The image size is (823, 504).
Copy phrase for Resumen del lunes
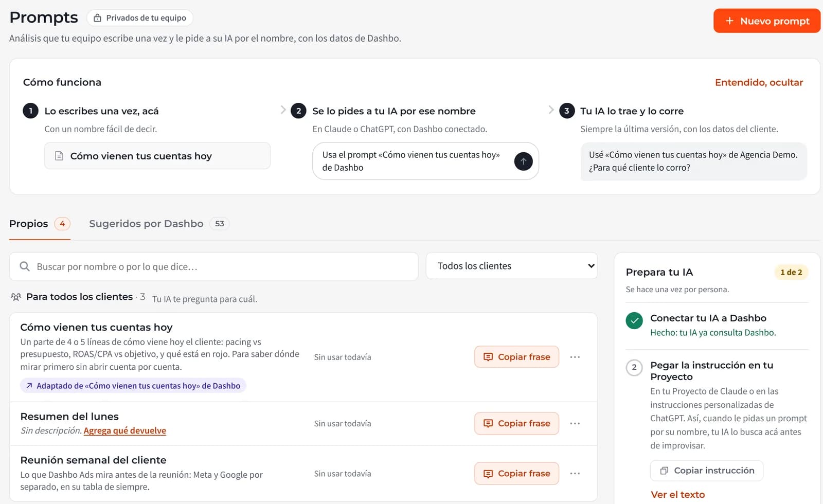(x=516, y=423)
